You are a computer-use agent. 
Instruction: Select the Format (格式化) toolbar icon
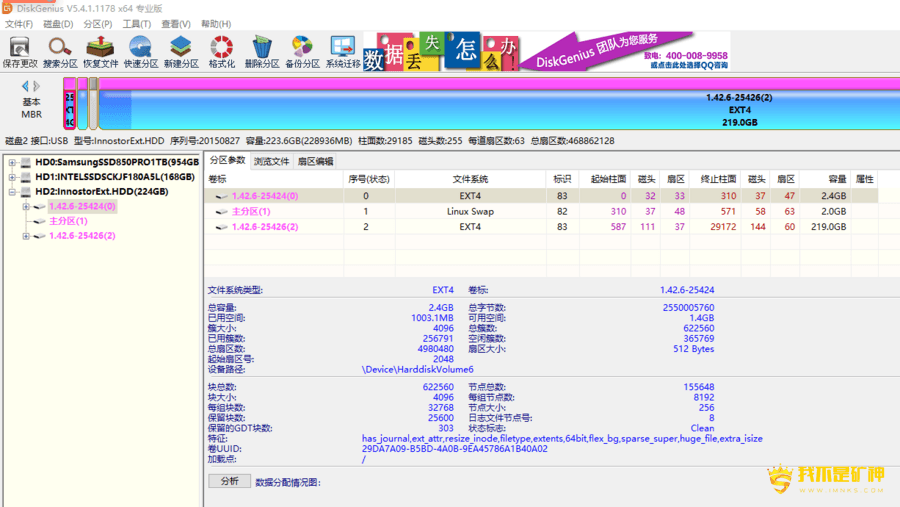point(222,52)
